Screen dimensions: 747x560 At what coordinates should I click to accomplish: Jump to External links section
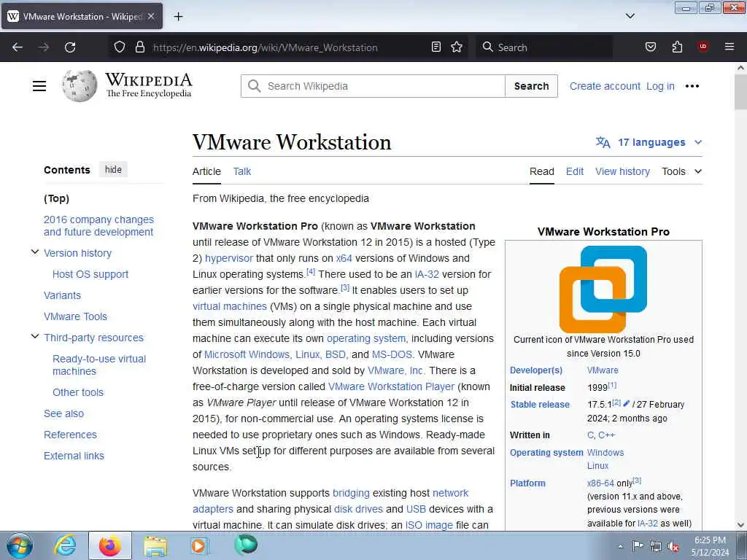(x=74, y=456)
